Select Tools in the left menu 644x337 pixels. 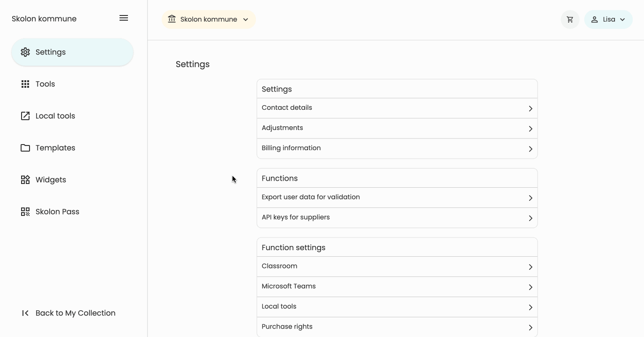pyautogui.click(x=45, y=84)
